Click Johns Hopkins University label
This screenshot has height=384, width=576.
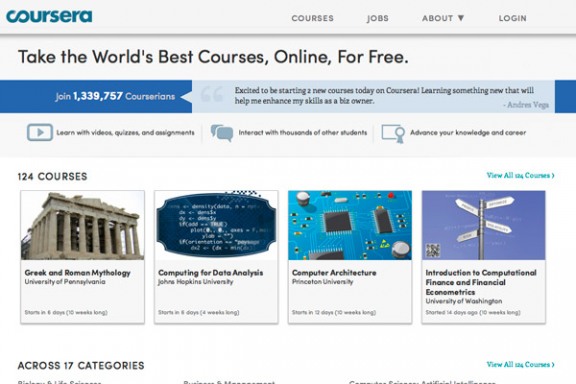(x=195, y=282)
